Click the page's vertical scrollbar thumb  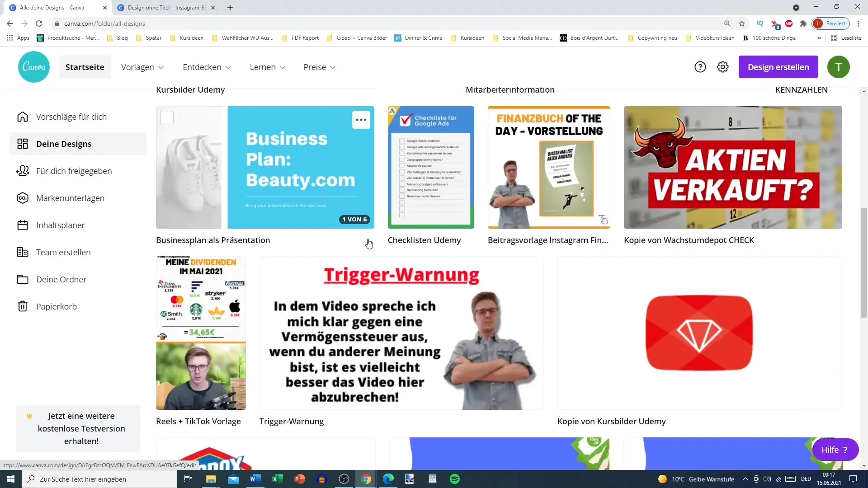864,262
